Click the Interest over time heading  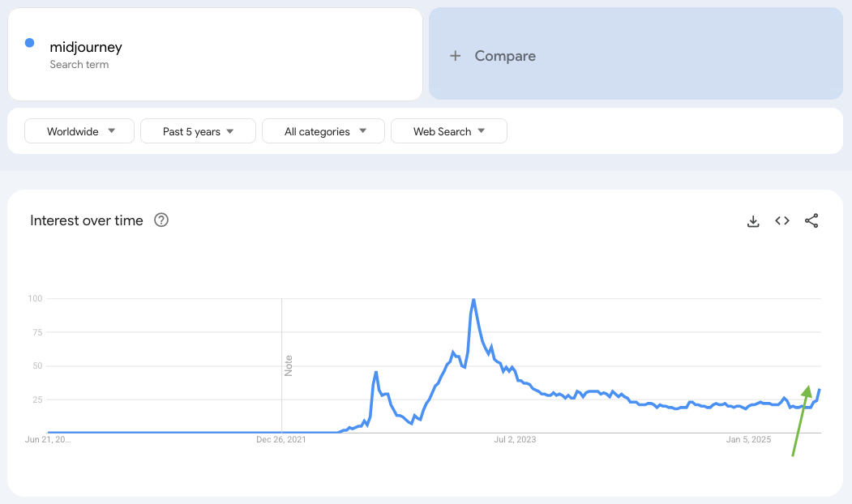[x=87, y=220]
